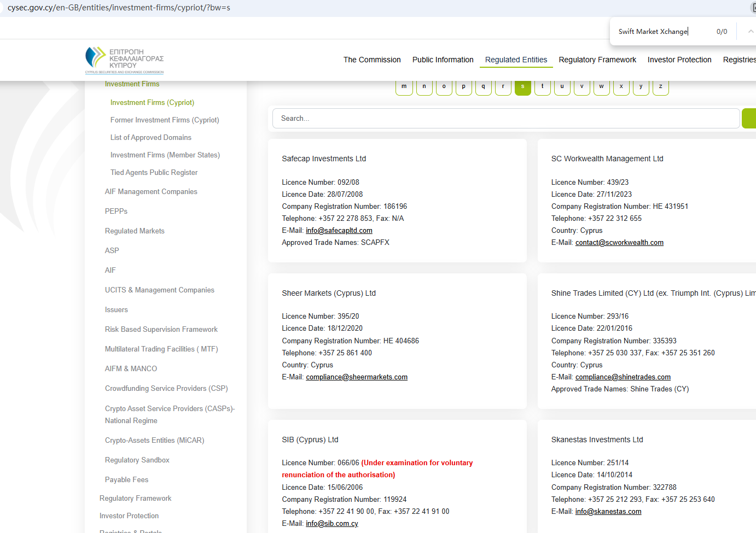
Task: Go to AIF Management Companies
Action: click(x=151, y=191)
